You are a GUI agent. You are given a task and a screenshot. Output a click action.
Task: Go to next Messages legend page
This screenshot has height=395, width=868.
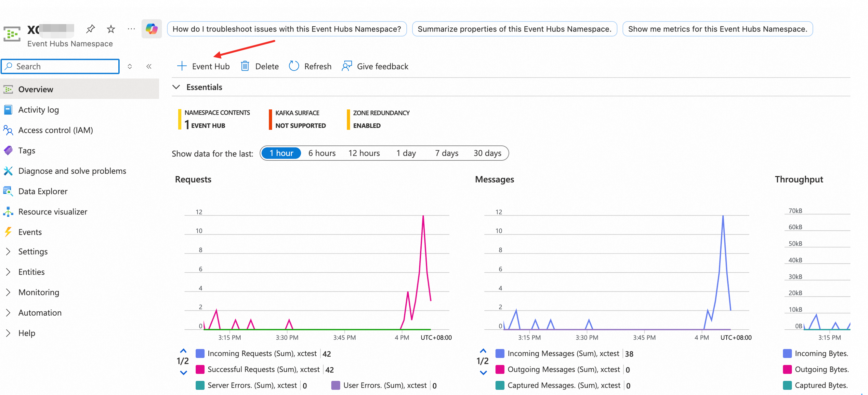click(483, 373)
